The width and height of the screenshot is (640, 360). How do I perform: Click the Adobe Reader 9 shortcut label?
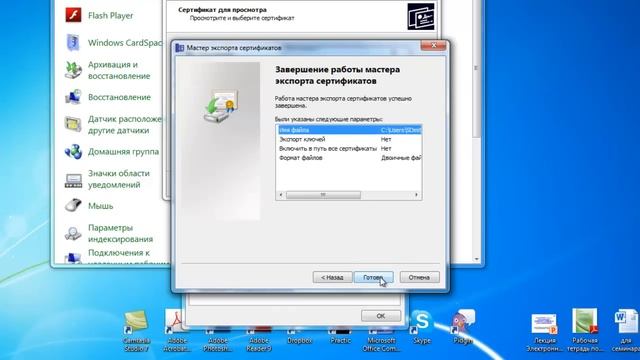(x=259, y=344)
